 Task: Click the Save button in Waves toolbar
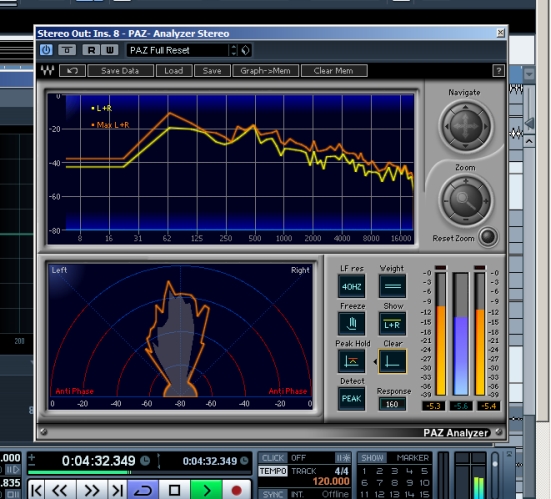pyautogui.click(x=212, y=71)
